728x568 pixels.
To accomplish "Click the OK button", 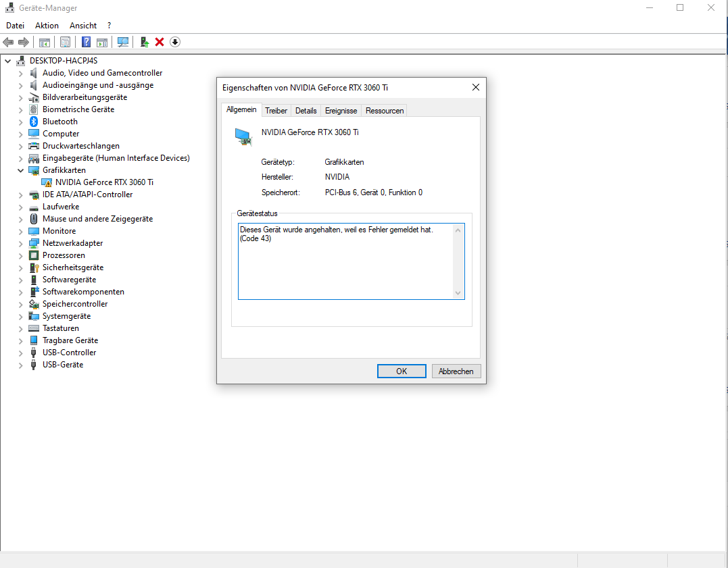I will click(x=401, y=371).
